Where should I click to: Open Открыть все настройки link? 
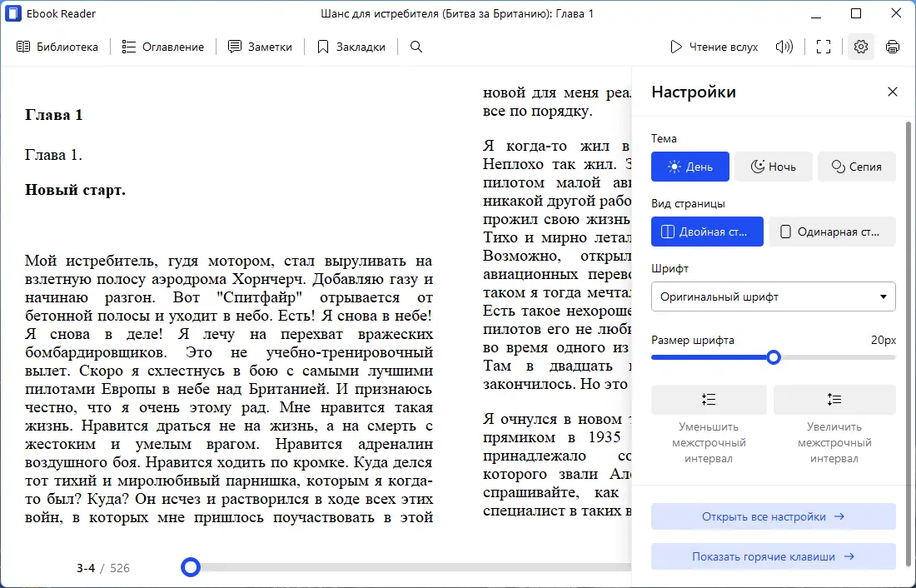[x=773, y=516]
